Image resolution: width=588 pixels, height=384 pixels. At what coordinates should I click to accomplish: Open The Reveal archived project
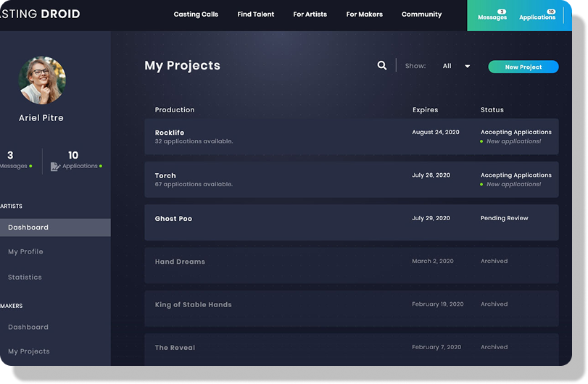click(352, 350)
